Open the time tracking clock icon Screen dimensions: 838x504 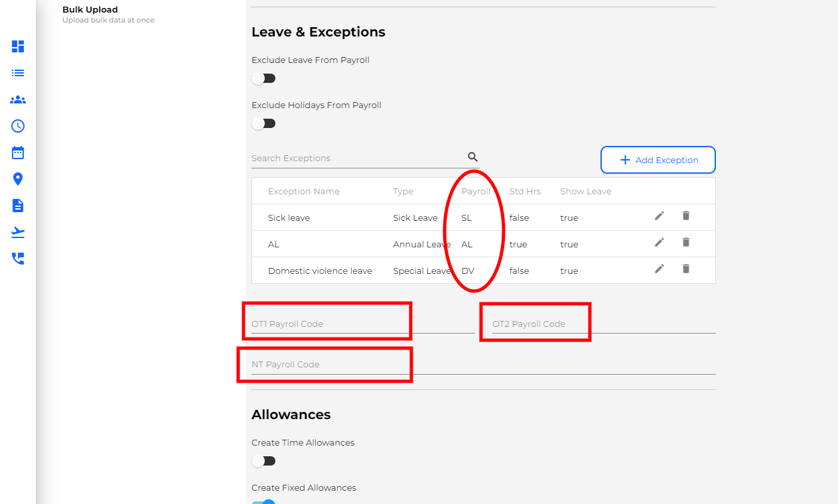point(18,125)
